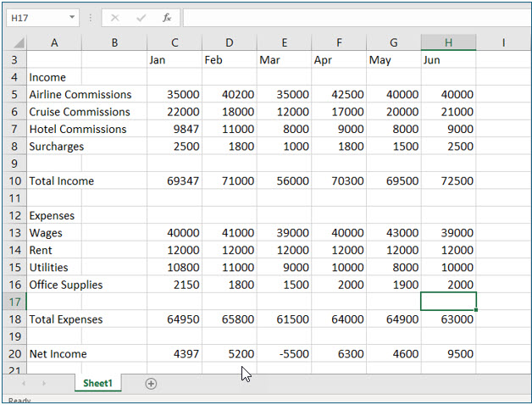
Task: Click cell with value 69347
Action: (175, 180)
